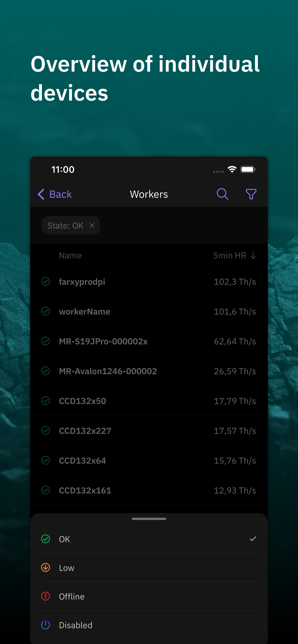Select the State: OK filter chip label
Image resolution: width=298 pixels, height=644 pixels.
[65, 226]
